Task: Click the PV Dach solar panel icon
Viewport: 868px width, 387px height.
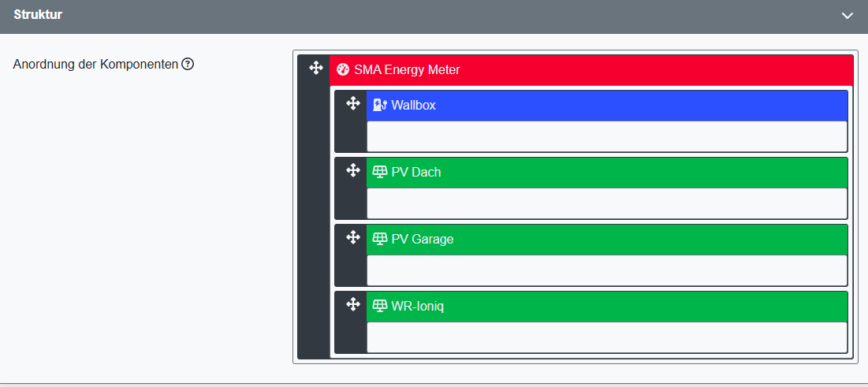Action: 380,172
